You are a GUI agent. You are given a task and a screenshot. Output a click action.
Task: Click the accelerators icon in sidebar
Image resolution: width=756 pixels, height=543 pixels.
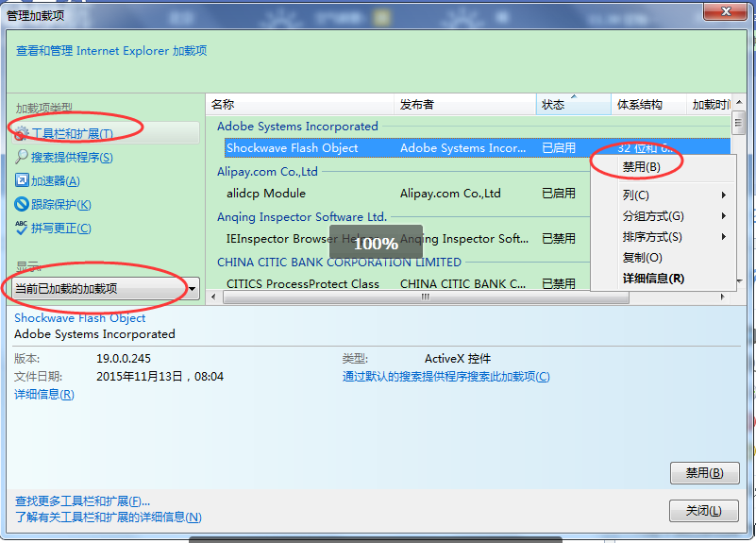23,180
